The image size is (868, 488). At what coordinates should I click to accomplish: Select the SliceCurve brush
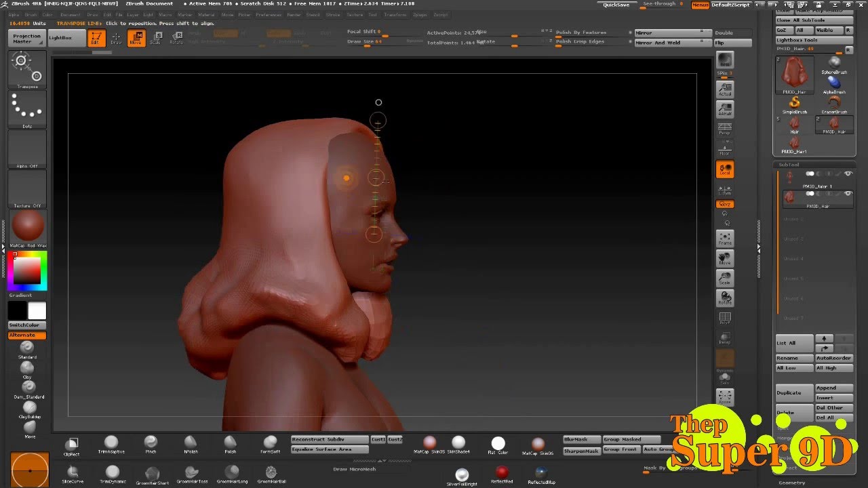[x=73, y=474]
